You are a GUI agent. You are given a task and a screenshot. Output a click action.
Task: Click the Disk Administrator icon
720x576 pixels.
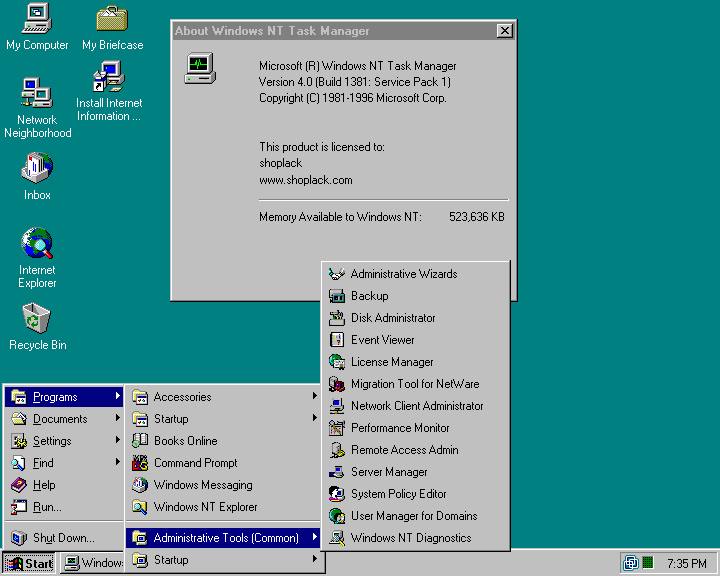point(337,318)
